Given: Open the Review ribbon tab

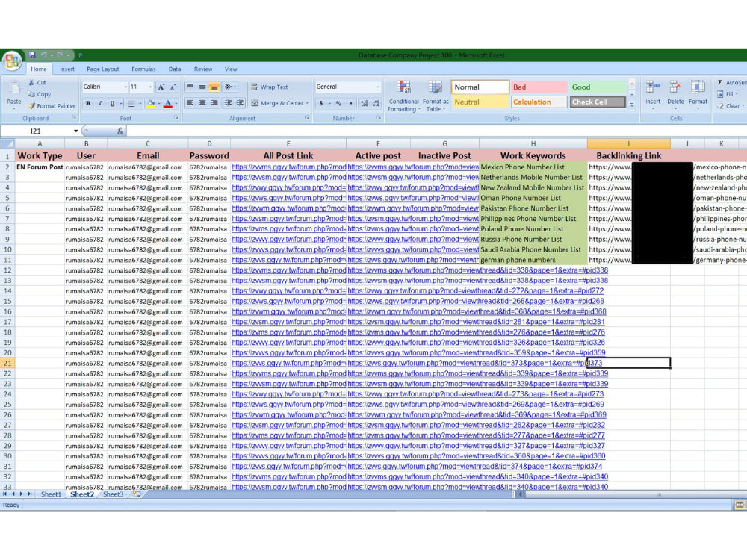Looking at the screenshot, I should pos(203,69).
